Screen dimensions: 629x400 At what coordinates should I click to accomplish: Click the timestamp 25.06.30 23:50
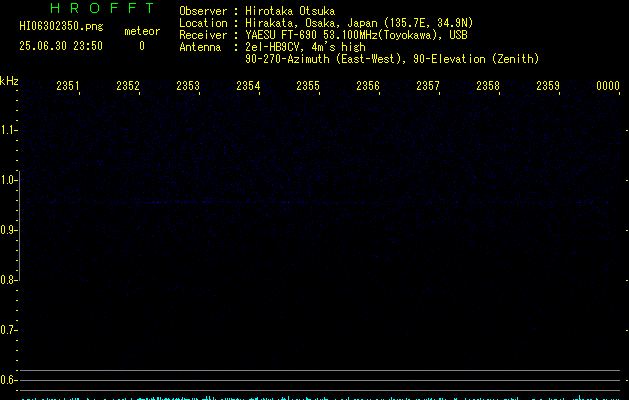(61, 46)
